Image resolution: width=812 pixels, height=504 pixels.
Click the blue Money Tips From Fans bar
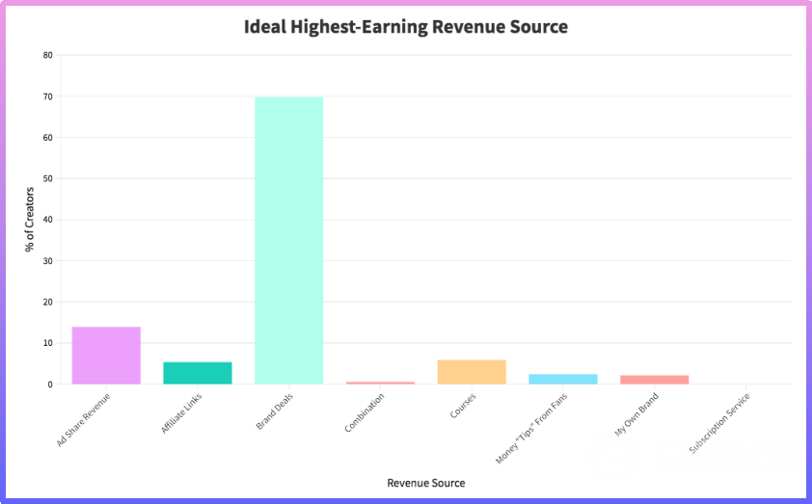pos(562,379)
